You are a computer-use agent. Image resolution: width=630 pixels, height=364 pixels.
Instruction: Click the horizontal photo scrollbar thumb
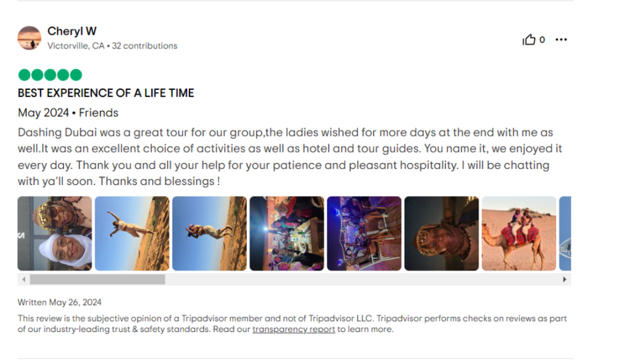click(x=98, y=279)
